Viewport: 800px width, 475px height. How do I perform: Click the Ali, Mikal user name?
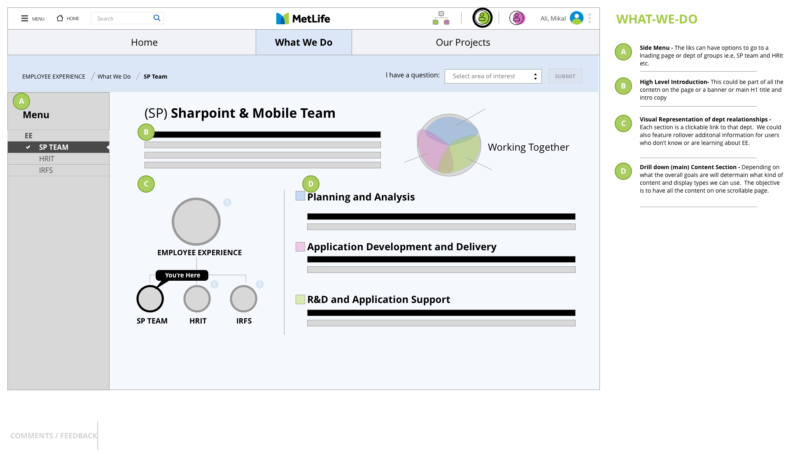(553, 18)
